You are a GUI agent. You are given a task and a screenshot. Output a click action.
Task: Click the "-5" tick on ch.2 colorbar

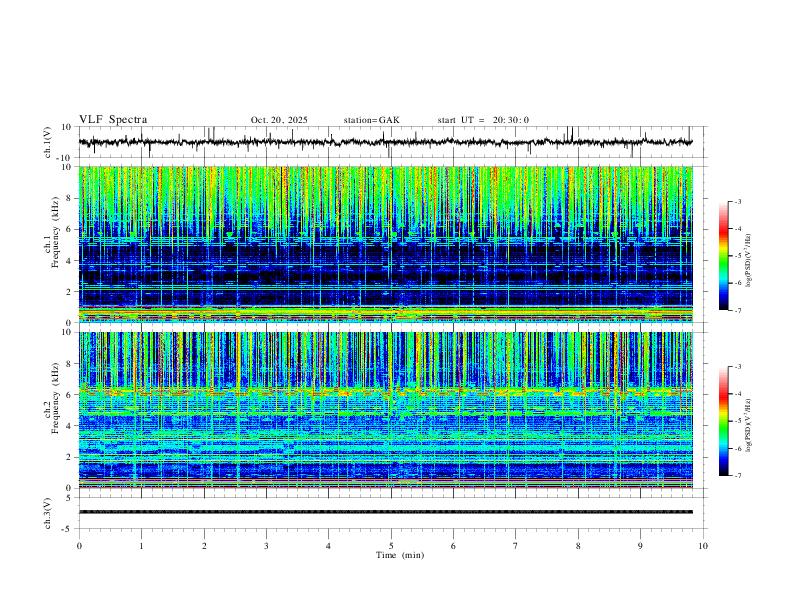pyautogui.click(x=737, y=421)
